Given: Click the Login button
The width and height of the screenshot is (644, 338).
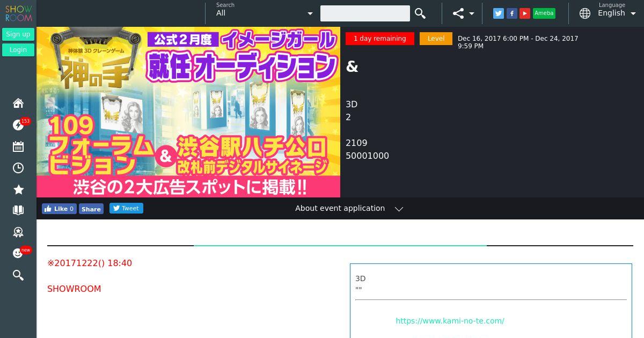Looking at the screenshot, I should tap(18, 50).
